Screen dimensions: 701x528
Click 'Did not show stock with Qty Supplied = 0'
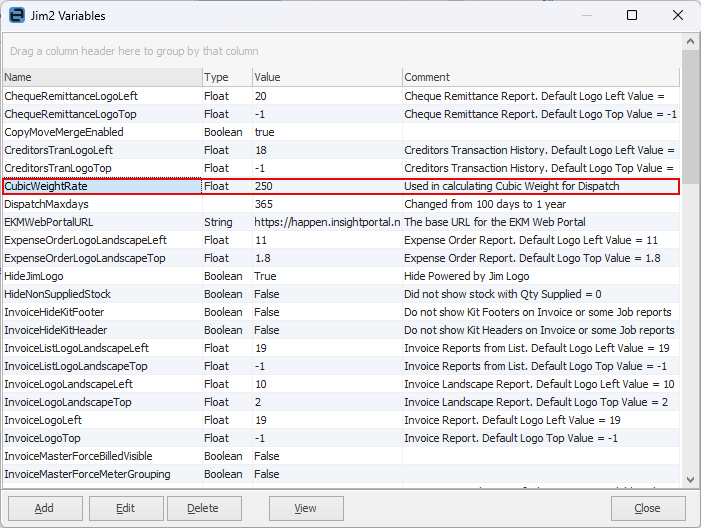(503, 294)
